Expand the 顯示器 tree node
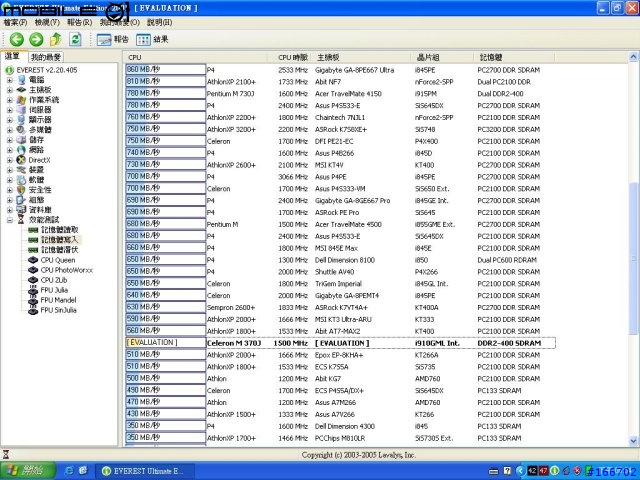This screenshot has width=640, height=480. pos(9,120)
